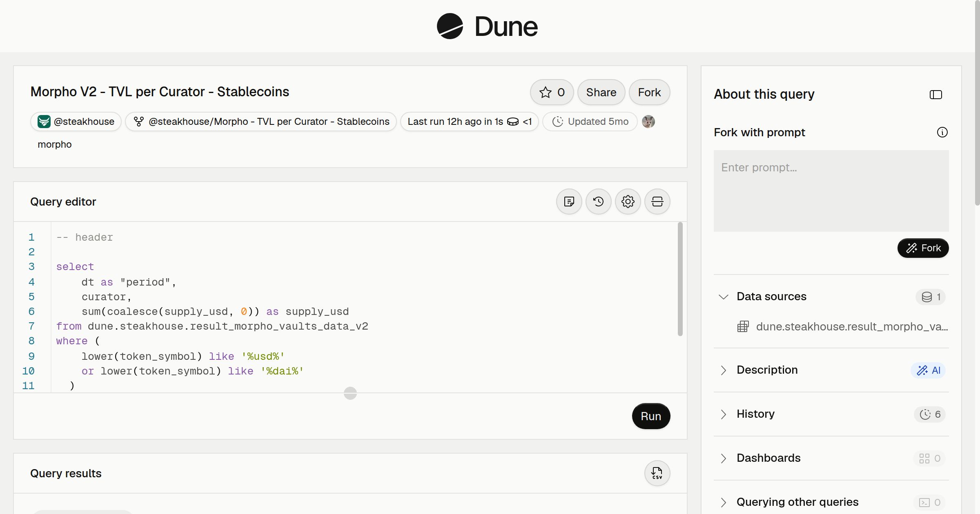Expand Querying other queries section
The image size is (980, 514).
(724, 502)
